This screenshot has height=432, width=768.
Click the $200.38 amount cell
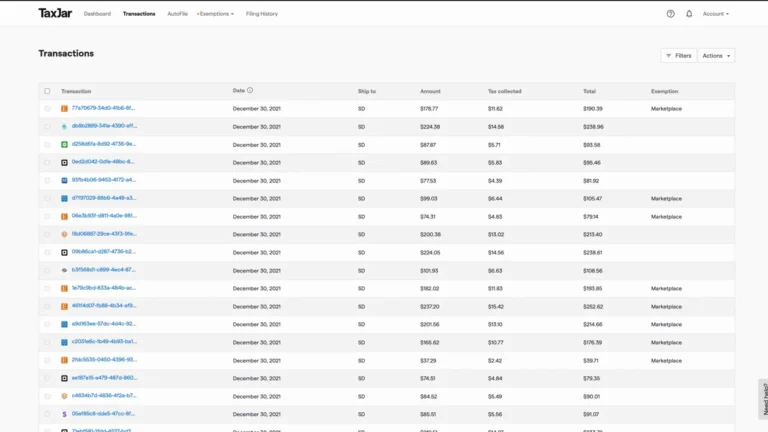(x=430, y=235)
